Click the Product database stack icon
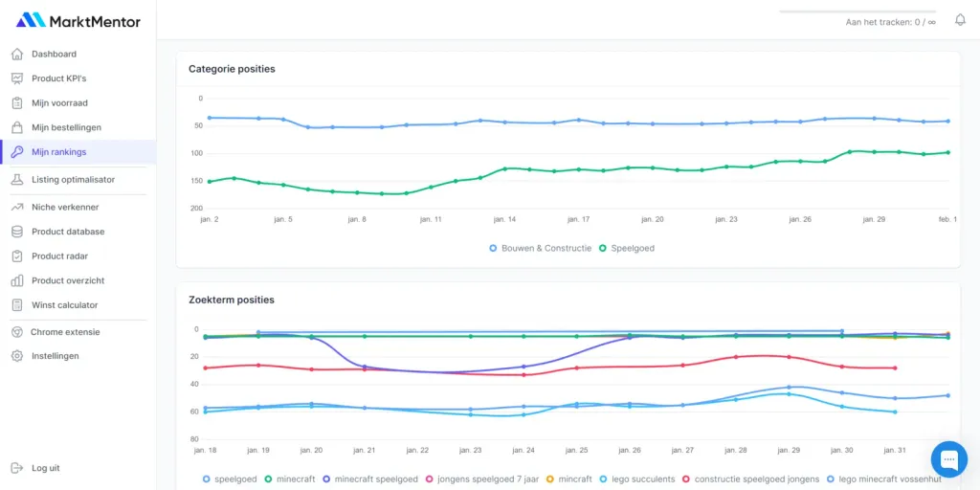Screen dimensions: 980x490 (x=17, y=232)
